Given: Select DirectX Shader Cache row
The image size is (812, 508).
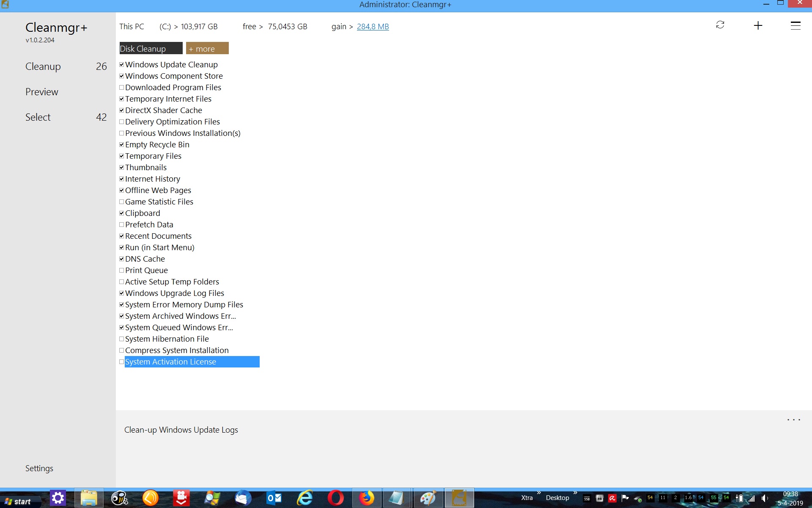Looking at the screenshot, I should coord(164,110).
